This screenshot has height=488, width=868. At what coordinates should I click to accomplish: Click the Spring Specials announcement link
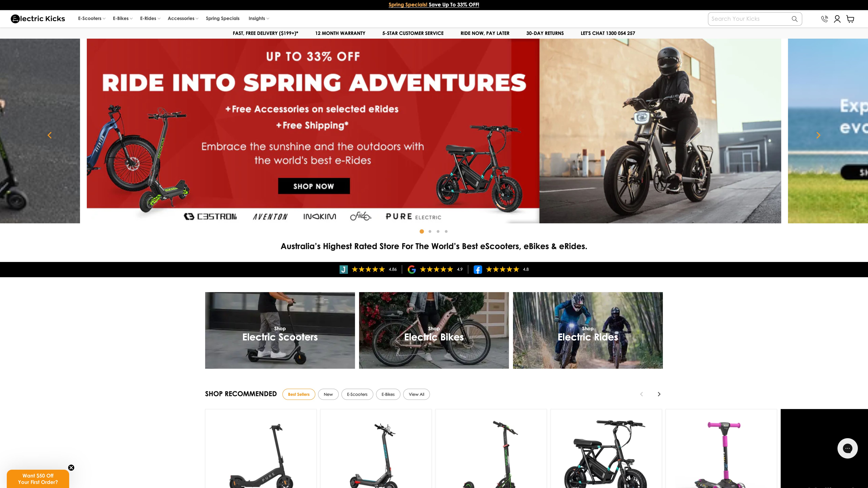(408, 5)
